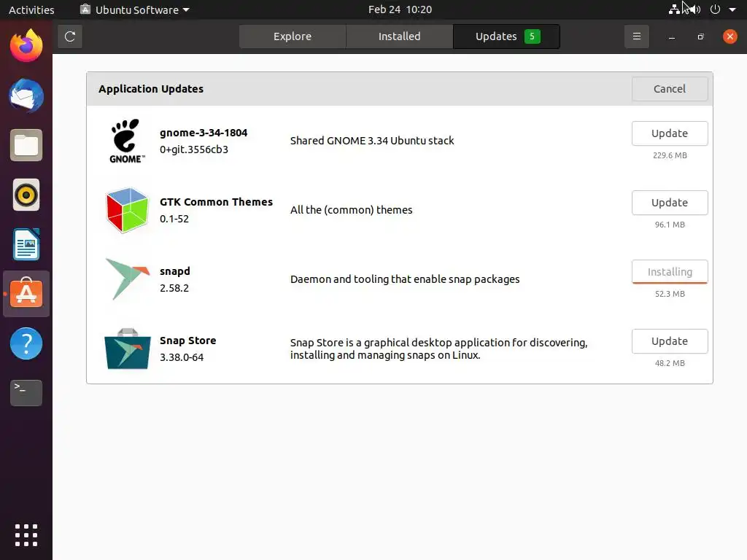The height and width of the screenshot is (560, 747).
Task: Click the GNOME foot logo icon
Action: click(127, 141)
